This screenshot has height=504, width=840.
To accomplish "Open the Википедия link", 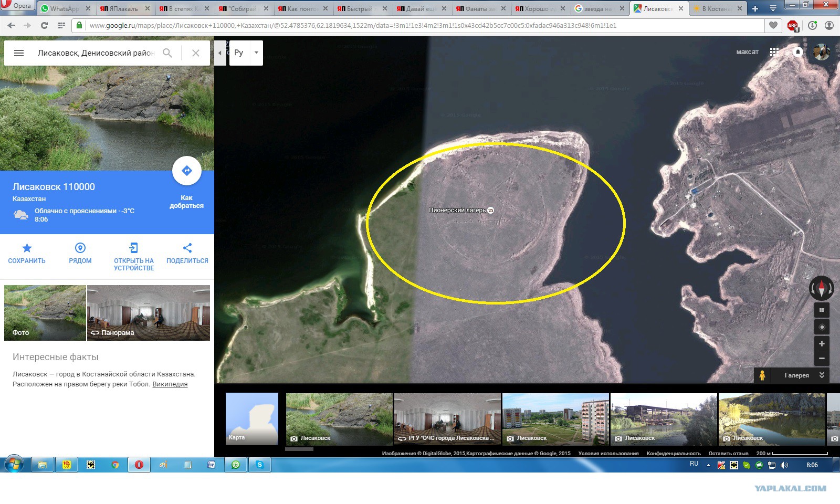I will point(170,384).
